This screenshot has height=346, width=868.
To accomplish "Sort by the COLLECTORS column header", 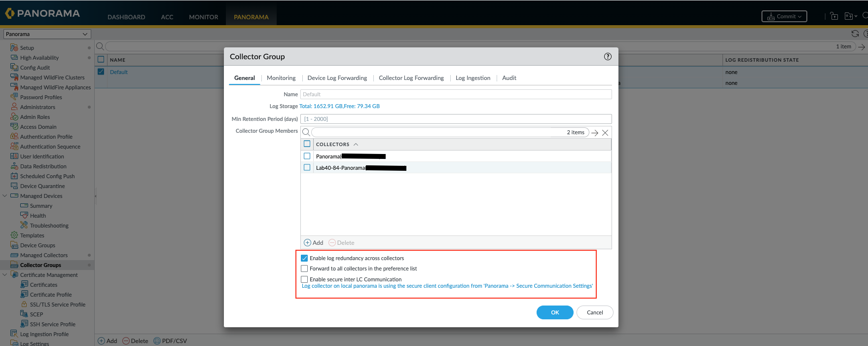I will click(x=332, y=145).
